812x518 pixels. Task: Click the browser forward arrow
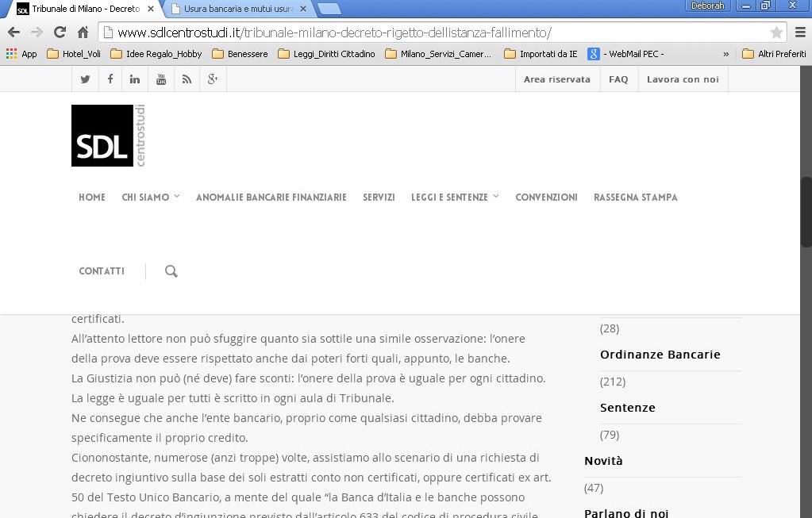(37, 32)
